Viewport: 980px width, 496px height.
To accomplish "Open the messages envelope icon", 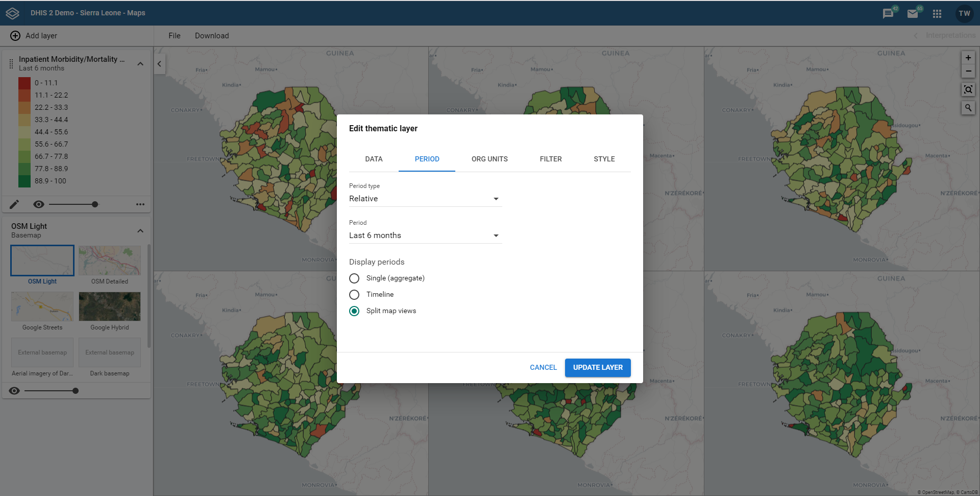I will pyautogui.click(x=913, y=13).
